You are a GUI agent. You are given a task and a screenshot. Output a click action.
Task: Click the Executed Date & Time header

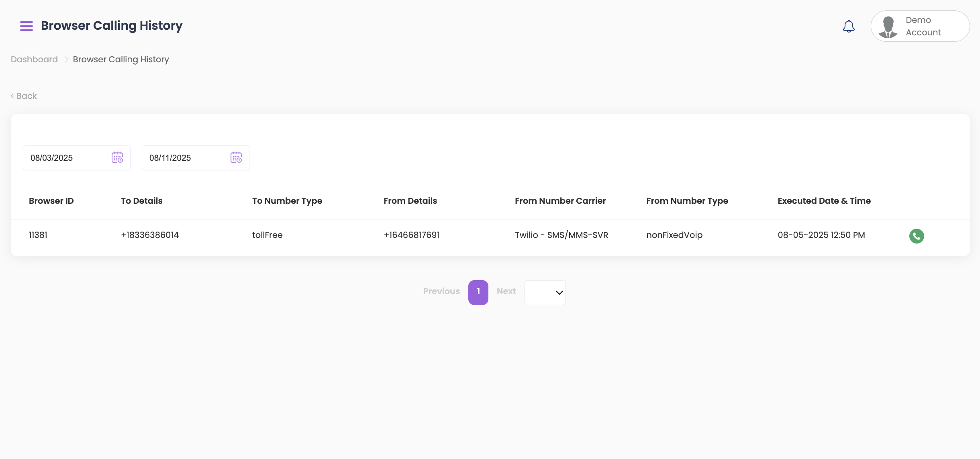point(824,201)
